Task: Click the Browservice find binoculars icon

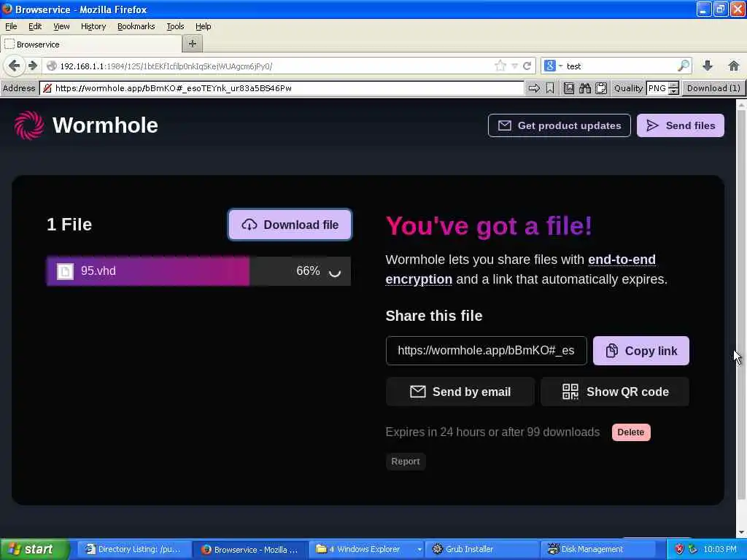Action: (x=585, y=88)
